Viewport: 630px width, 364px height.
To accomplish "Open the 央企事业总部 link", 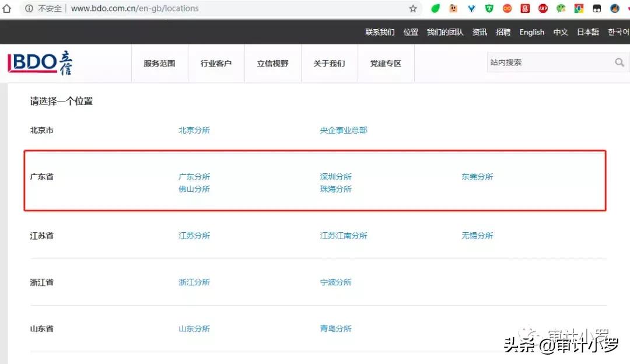I will click(344, 130).
